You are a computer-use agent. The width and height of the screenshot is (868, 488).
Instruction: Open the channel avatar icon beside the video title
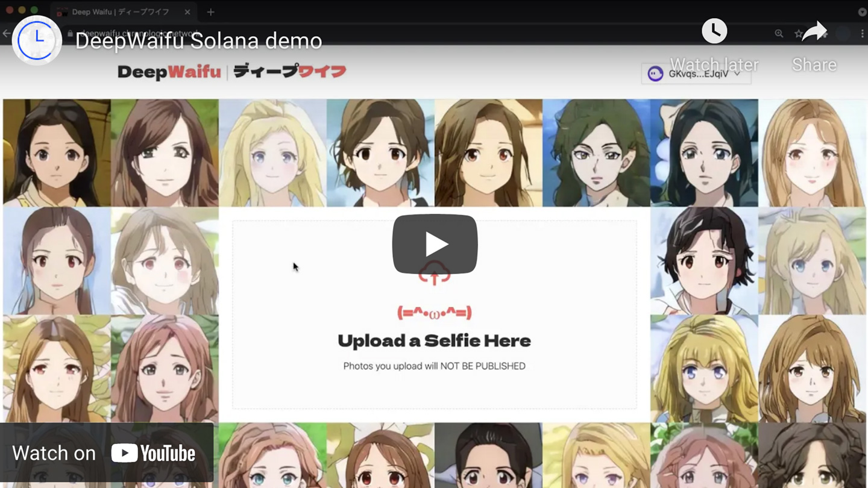(37, 40)
